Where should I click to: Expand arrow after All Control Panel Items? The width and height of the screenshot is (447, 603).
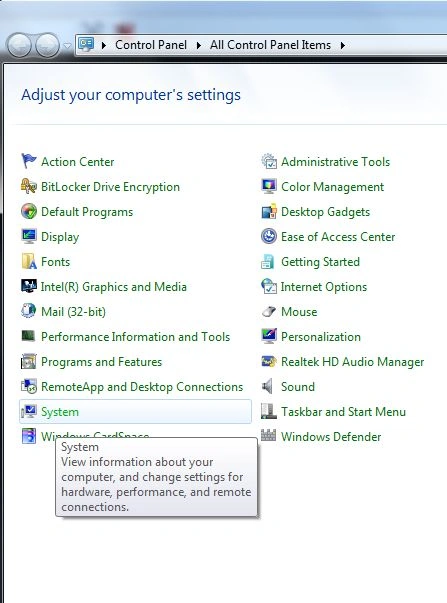[342, 45]
